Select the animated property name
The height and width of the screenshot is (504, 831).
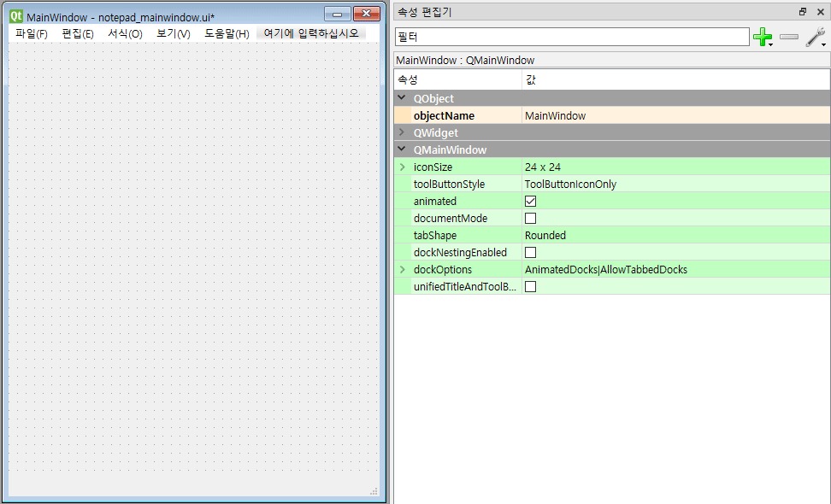click(434, 202)
